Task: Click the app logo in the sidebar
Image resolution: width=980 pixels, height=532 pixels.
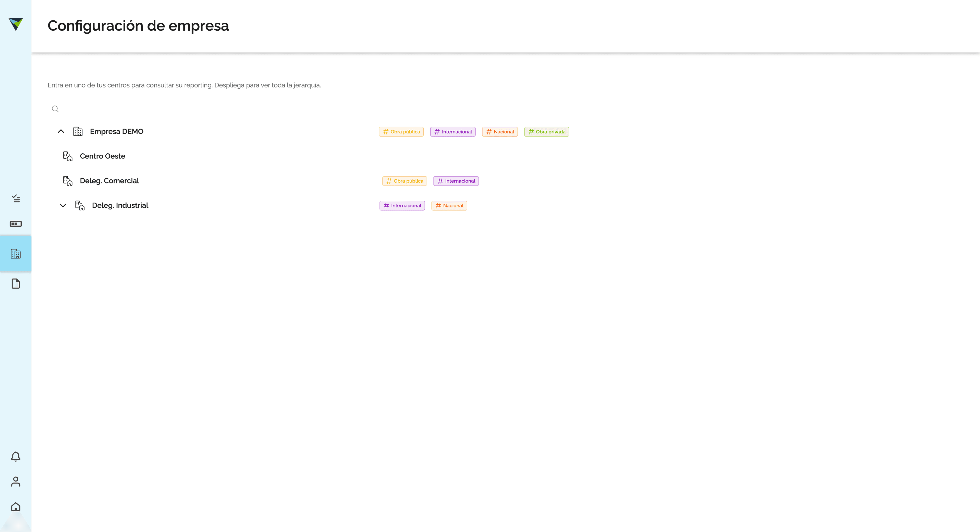Action: pos(16,24)
